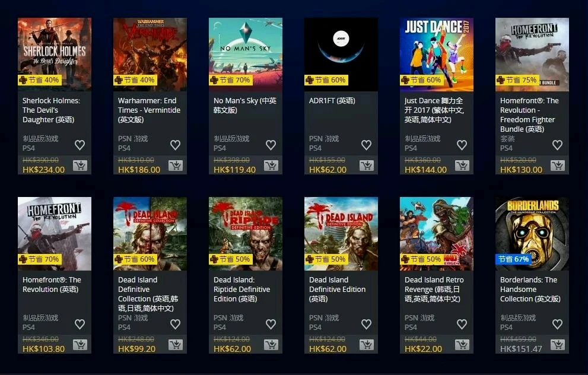Toggle wishlist heart for Dead Island Riptide
Image resolution: width=588 pixels, height=375 pixels.
point(271,324)
